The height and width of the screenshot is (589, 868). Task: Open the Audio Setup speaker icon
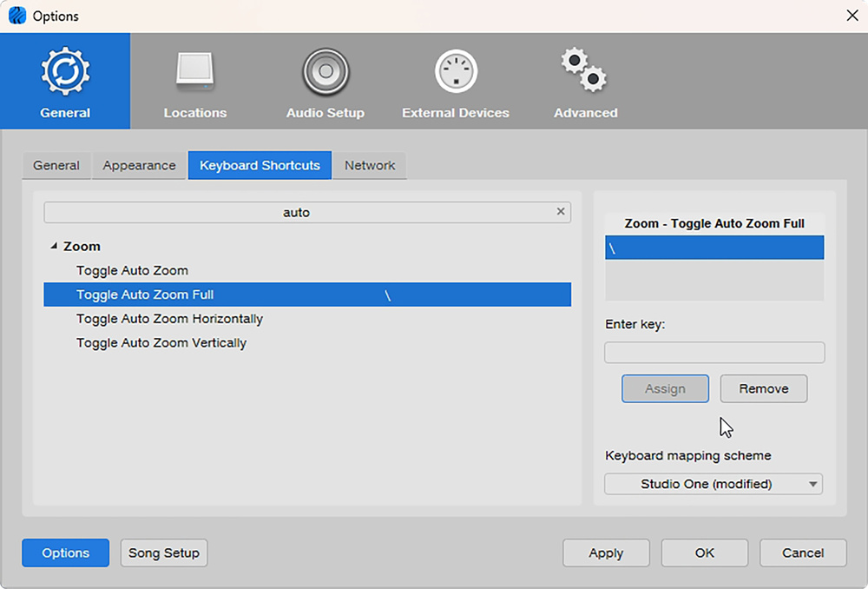pyautogui.click(x=325, y=72)
